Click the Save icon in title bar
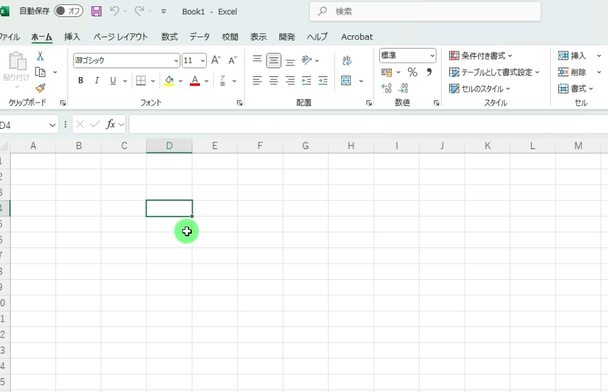The height and width of the screenshot is (392, 608). point(97,11)
